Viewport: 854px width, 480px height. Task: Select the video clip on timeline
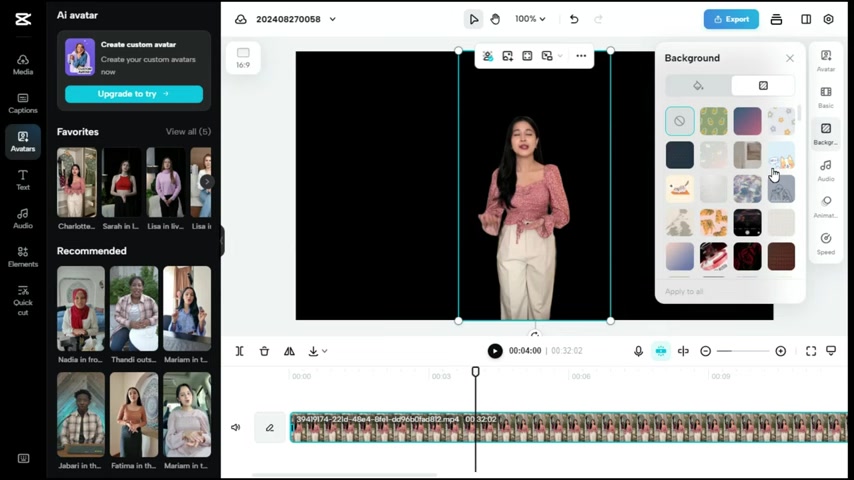(569, 428)
